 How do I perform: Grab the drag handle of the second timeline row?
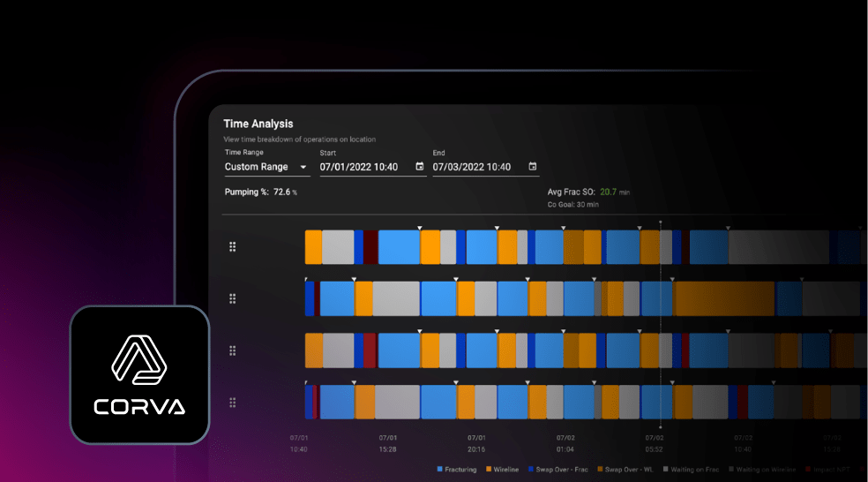(233, 298)
